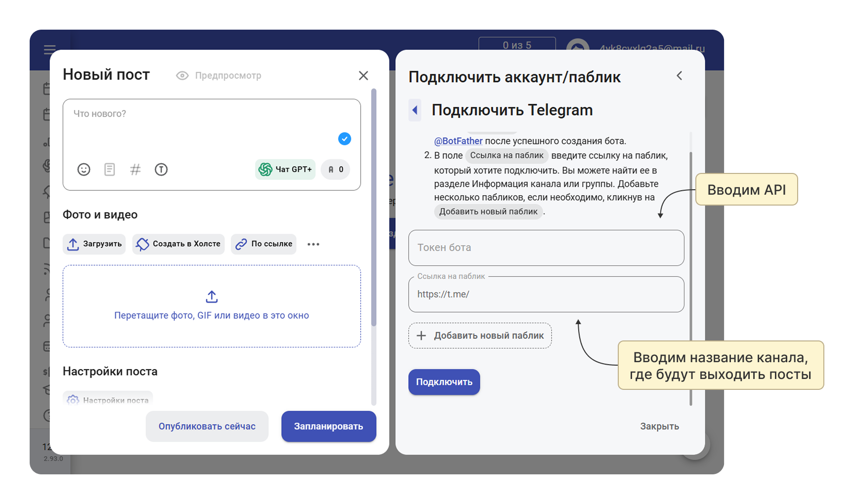This screenshot has height=504, width=854.
Task: Open the user account email menu
Action: pos(651,47)
